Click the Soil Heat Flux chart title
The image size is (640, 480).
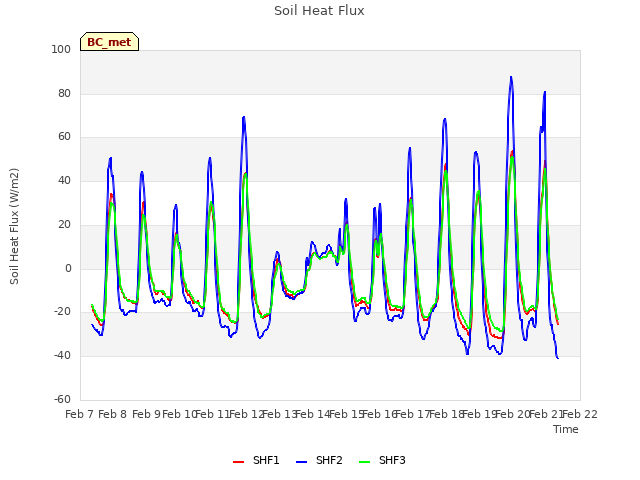(319, 11)
